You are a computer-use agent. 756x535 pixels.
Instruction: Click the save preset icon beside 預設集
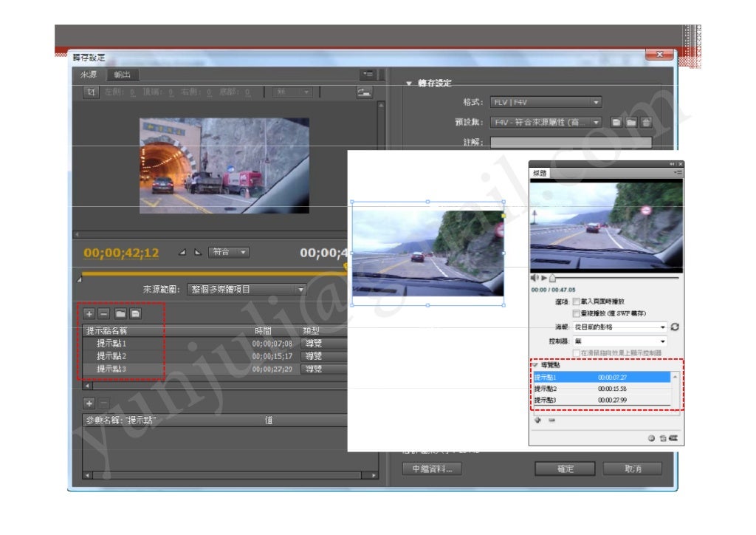coord(617,122)
